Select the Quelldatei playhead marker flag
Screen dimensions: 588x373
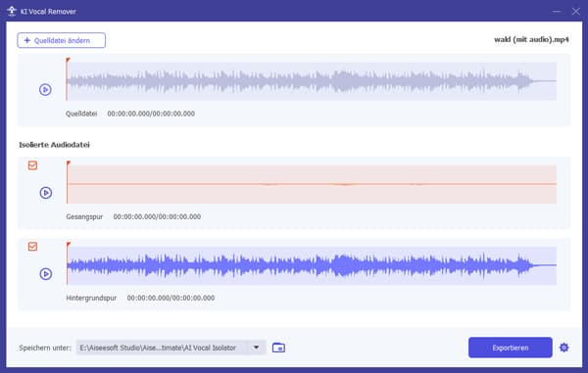pyautogui.click(x=68, y=60)
